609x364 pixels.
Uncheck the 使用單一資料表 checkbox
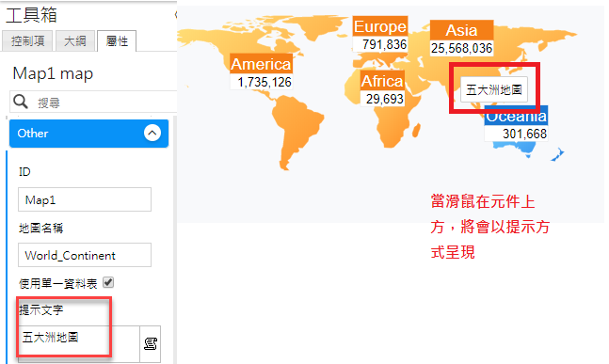pos(108,282)
